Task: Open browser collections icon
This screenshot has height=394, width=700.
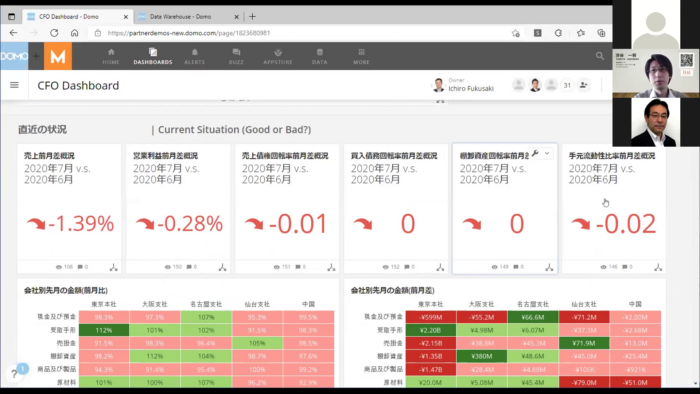Action: click(x=601, y=33)
